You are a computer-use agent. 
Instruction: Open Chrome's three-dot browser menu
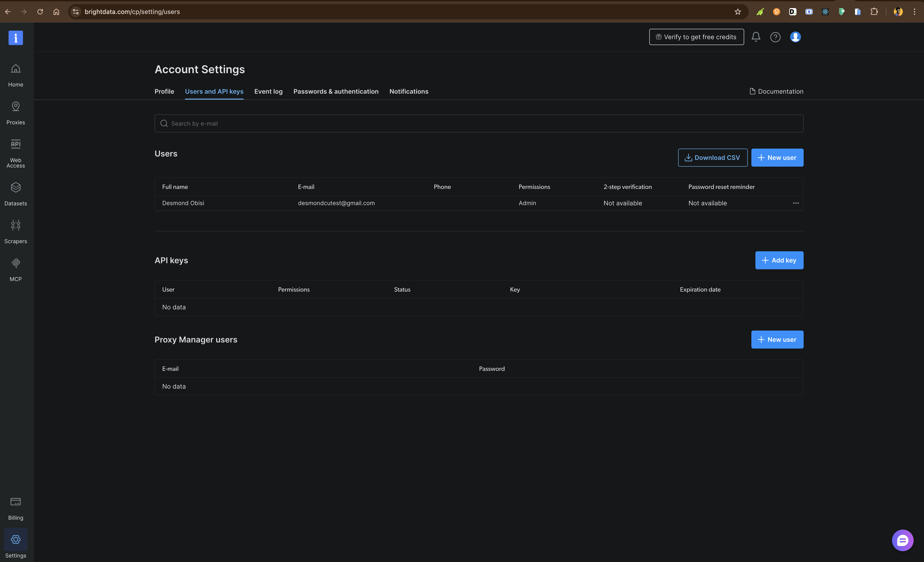click(x=915, y=12)
